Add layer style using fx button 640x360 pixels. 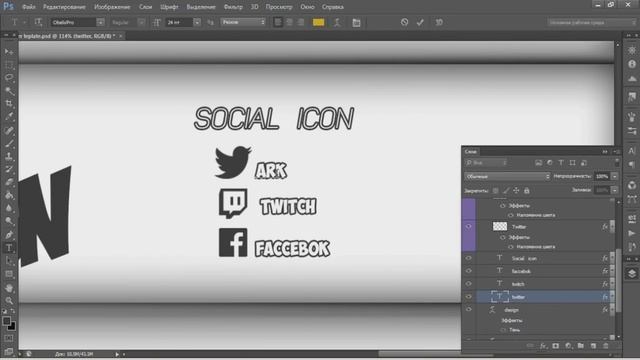coord(542,346)
